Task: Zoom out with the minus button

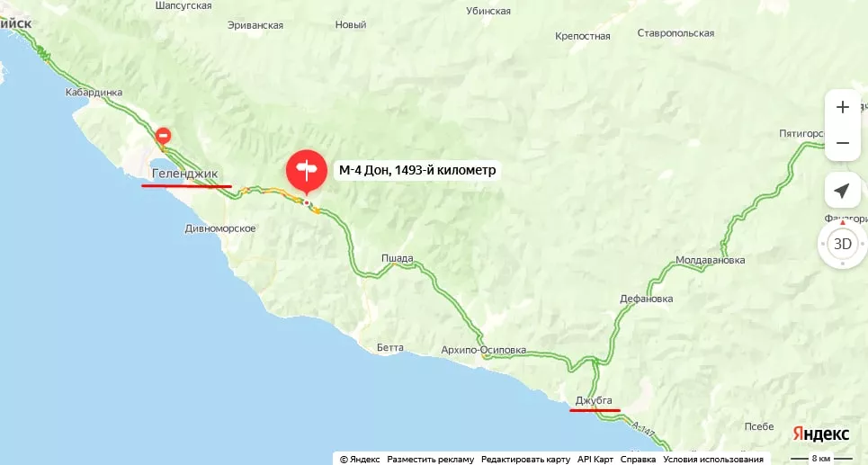Action: [842, 143]
